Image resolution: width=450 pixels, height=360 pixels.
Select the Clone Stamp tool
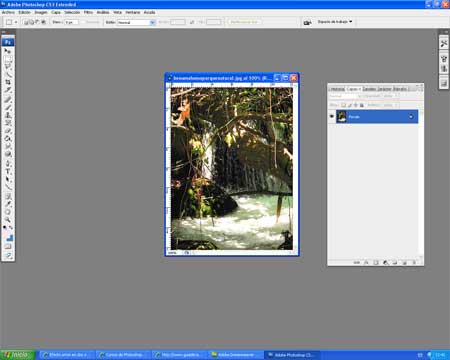click(x=8, y=115)
